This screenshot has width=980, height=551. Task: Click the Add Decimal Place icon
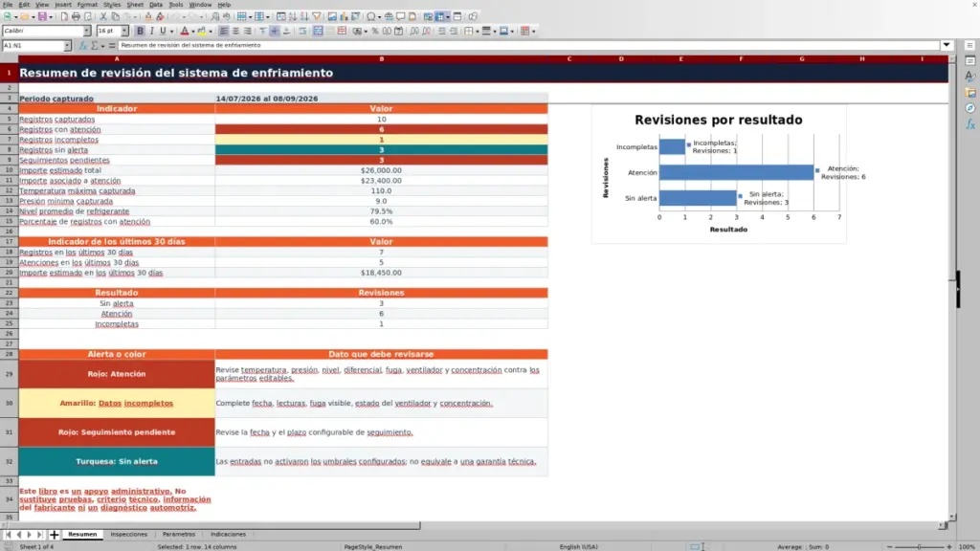coord(414,31)
